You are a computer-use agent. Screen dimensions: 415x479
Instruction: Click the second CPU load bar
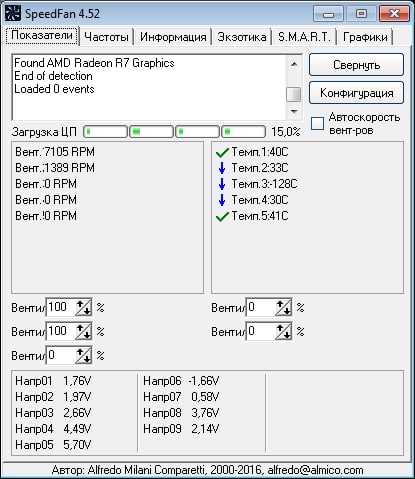pyautogui.click(x=151, y=132)
